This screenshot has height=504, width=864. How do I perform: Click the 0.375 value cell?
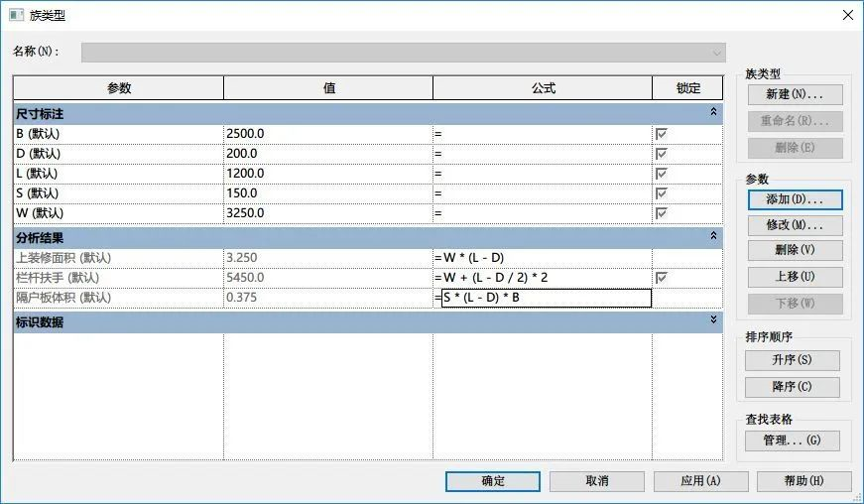[x=328, y=298]
